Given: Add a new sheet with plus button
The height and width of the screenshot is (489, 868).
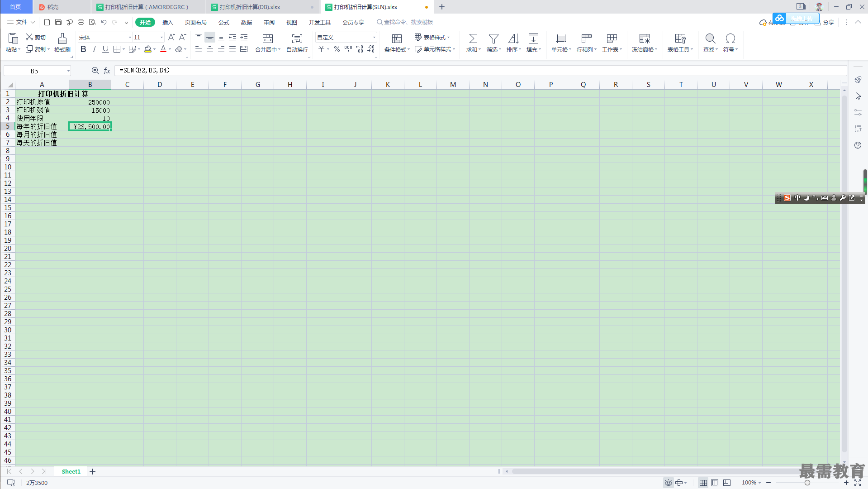Looking at the screenshot, I should coord(92,472).
